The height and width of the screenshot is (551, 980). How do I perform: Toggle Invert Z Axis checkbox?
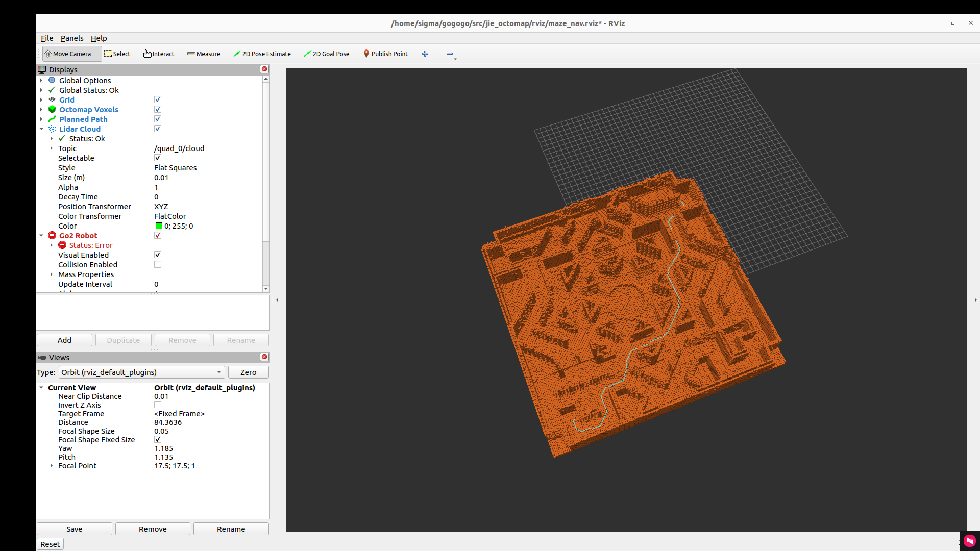tap(158, 405)
